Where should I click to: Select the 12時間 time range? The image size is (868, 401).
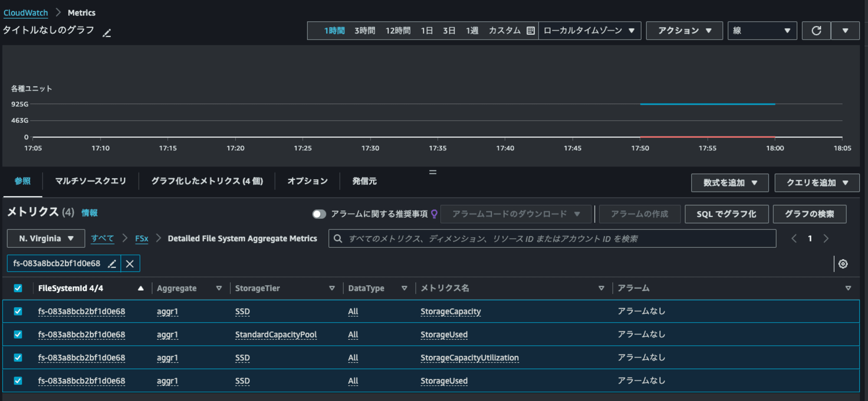[x=398, y=31]
